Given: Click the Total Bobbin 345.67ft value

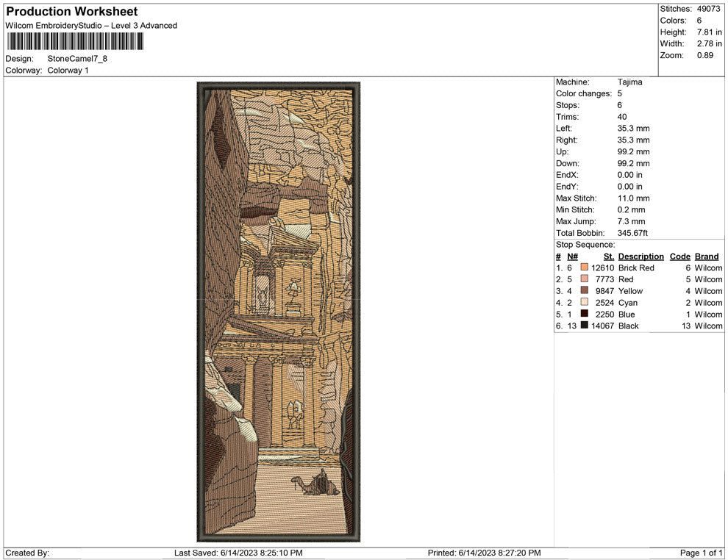Looking at the screenshot, I should [632, 233].
